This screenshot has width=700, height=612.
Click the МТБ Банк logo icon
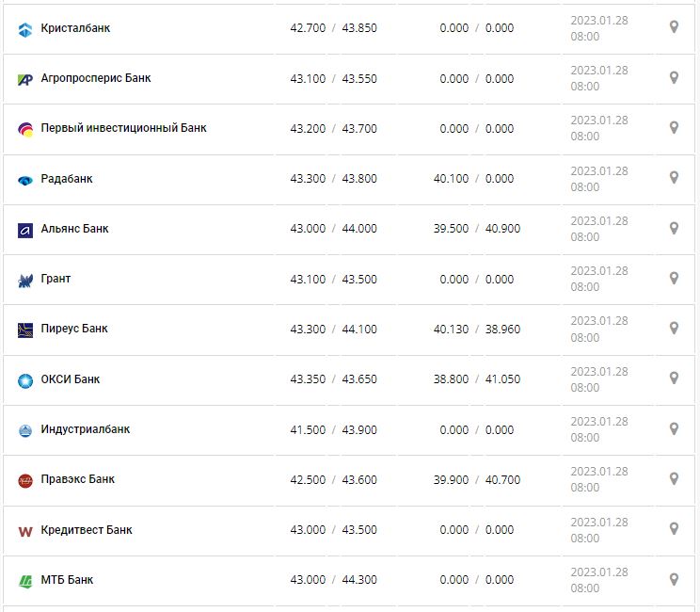(x=25, y=581)
